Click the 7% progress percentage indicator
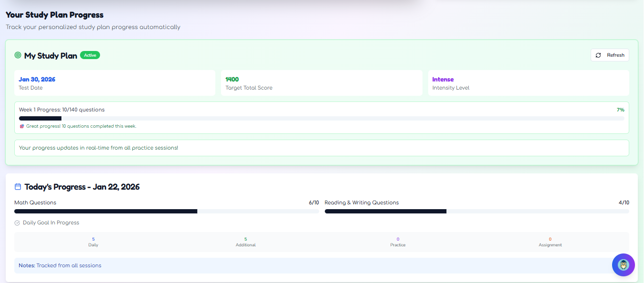The height and width of the screenshot is (283, 644). [620, 110]
